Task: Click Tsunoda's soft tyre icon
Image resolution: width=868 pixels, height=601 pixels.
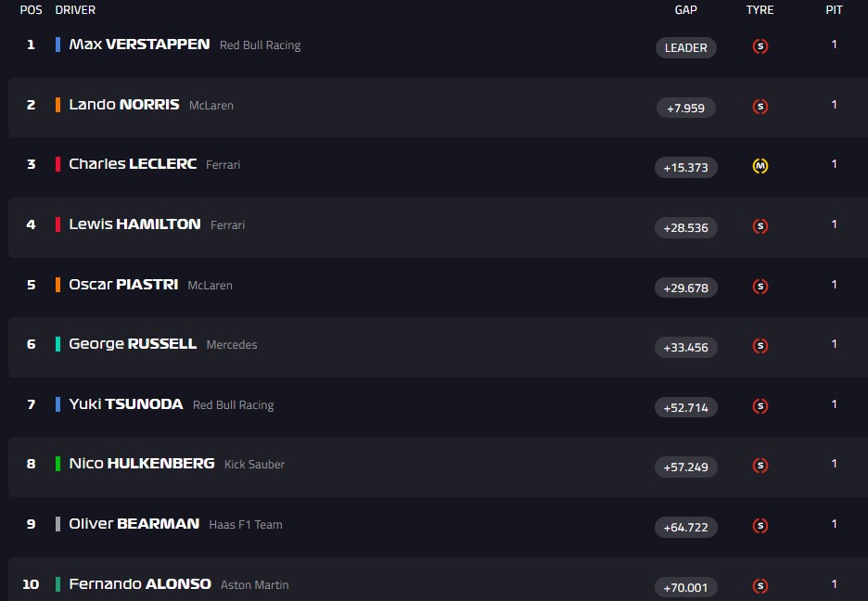Action: point(760,406)
